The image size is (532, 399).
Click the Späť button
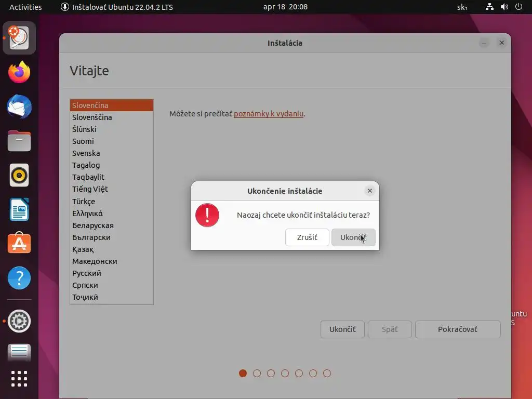390,329
